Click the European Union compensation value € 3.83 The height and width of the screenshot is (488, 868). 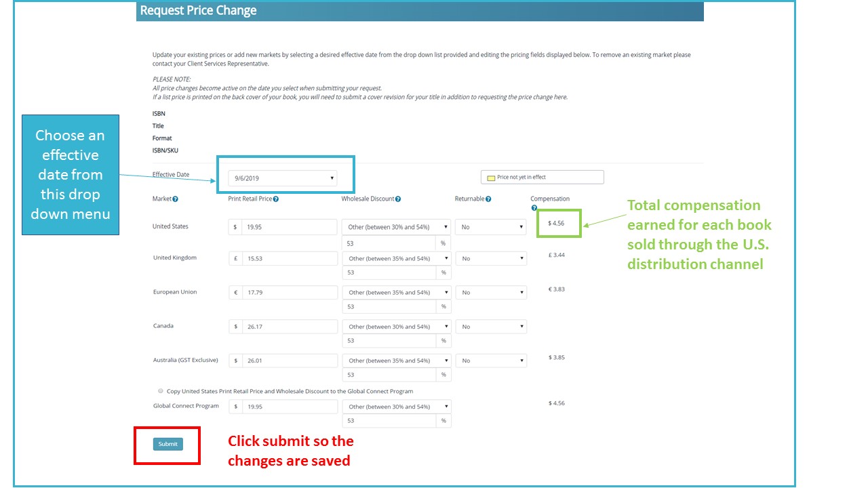tap(556, 289)
